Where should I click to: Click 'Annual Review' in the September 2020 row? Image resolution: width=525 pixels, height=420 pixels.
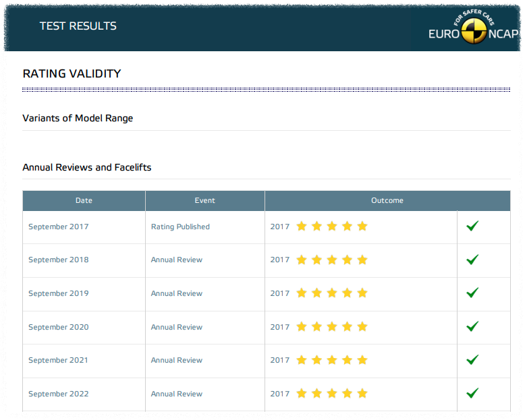177,327
